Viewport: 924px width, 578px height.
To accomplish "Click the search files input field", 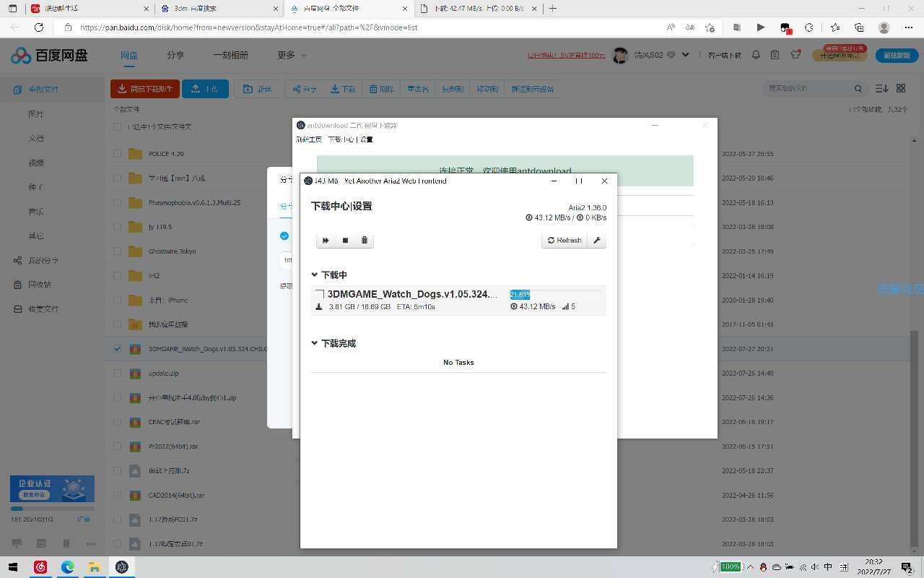I will click(x=806, y=88).
